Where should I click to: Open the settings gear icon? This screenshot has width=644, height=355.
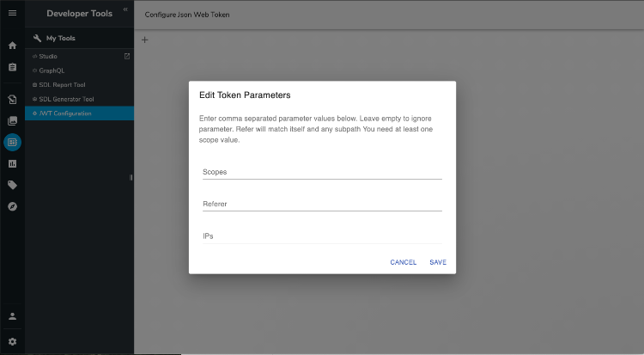coord(12,341)
